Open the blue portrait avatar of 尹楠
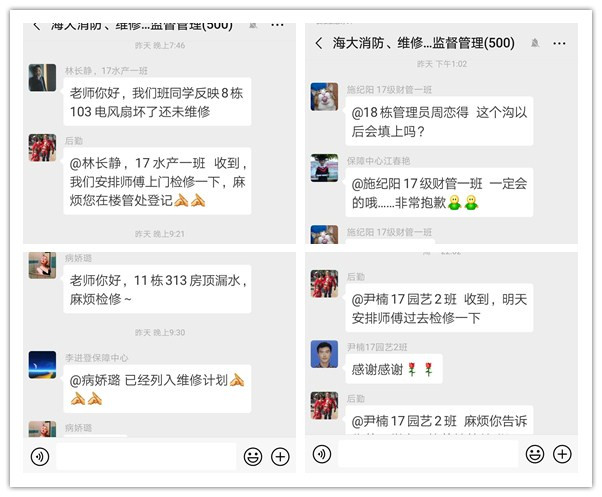Screen dimensions: 602x497 coord(324,354)
